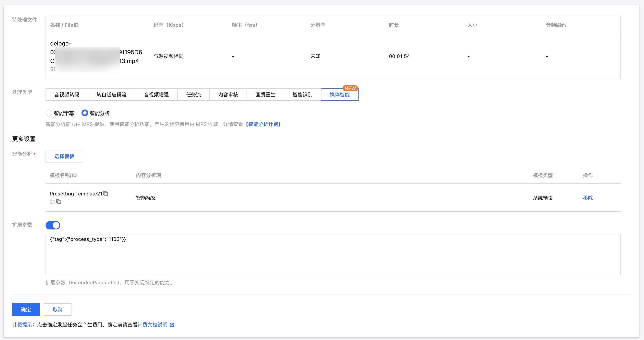Open the 画质重生 tab

[x=265, y=95]
